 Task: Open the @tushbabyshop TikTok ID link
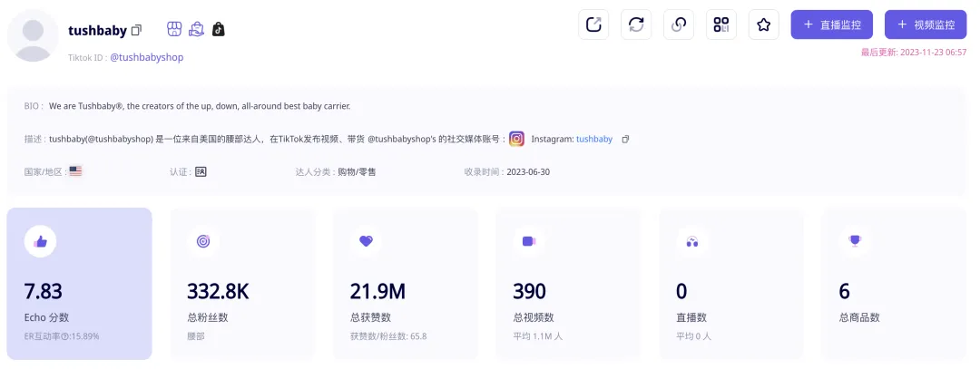[x=147, y=57]
